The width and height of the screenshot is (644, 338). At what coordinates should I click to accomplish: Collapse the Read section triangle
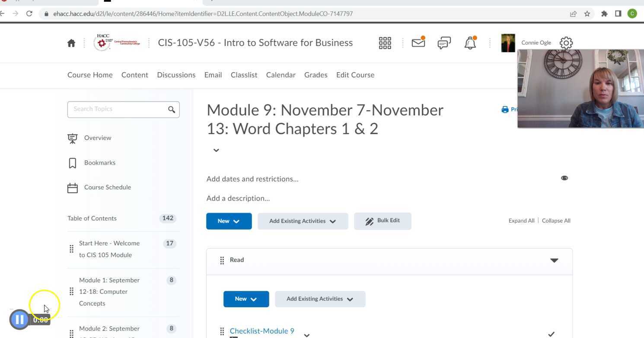point(554,260)
